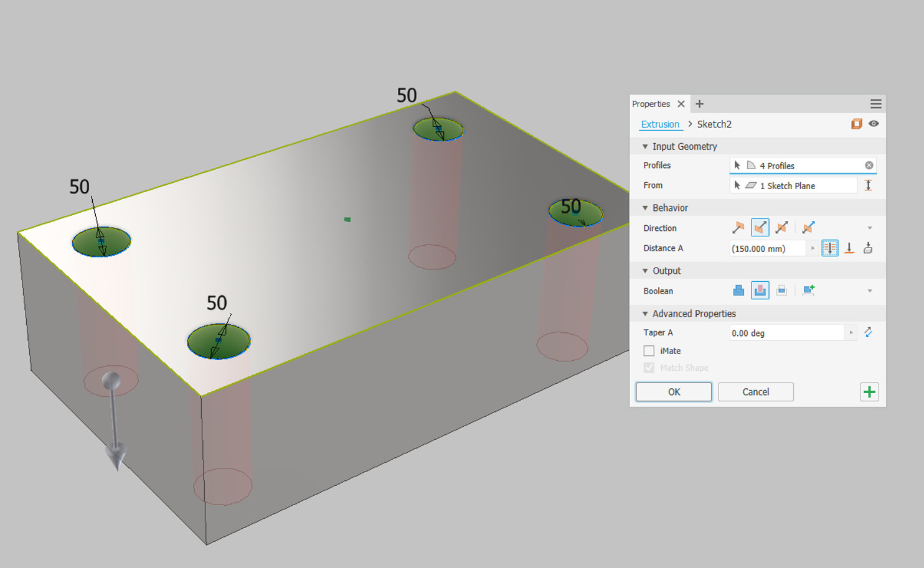Select the Properties tab
This screenshot has width=924, height=568.
[x=651, y=104]
